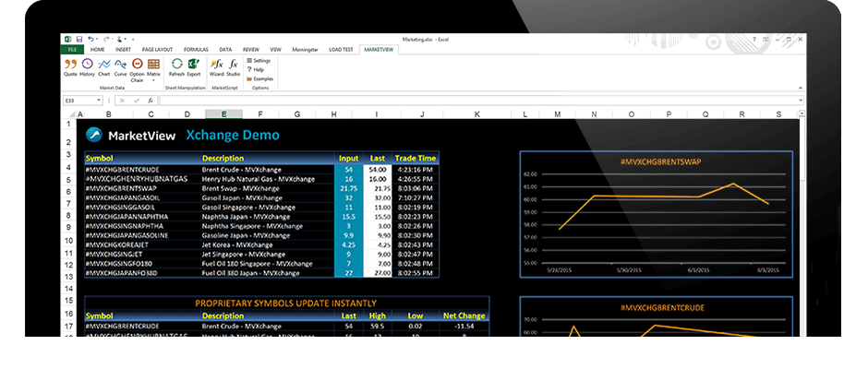868x369 pixels.
Task: Switch to the REVIEW tab
Action: [251, 49]
